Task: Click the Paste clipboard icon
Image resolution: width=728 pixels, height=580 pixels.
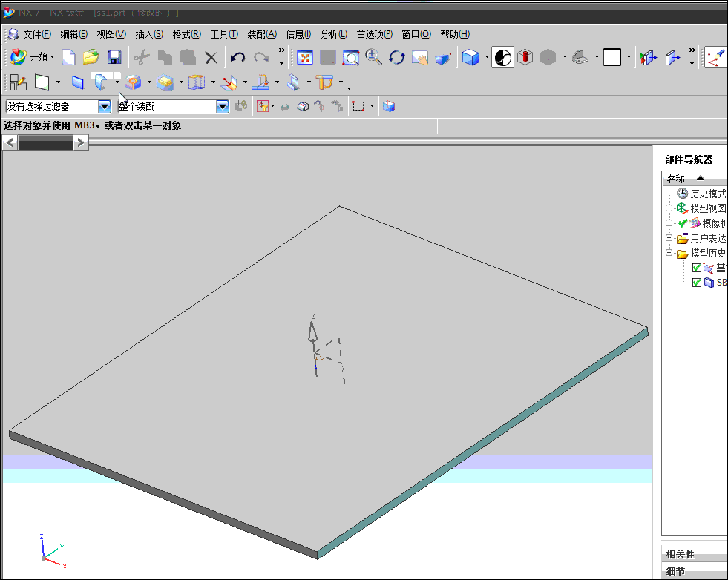Action: click(x=188, y=58)
